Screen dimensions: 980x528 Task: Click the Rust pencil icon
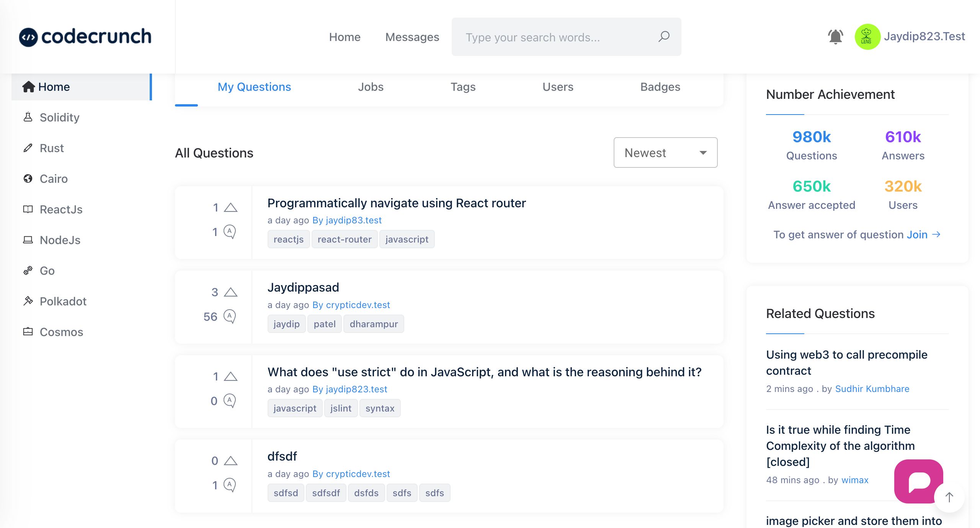pos(28,148)
